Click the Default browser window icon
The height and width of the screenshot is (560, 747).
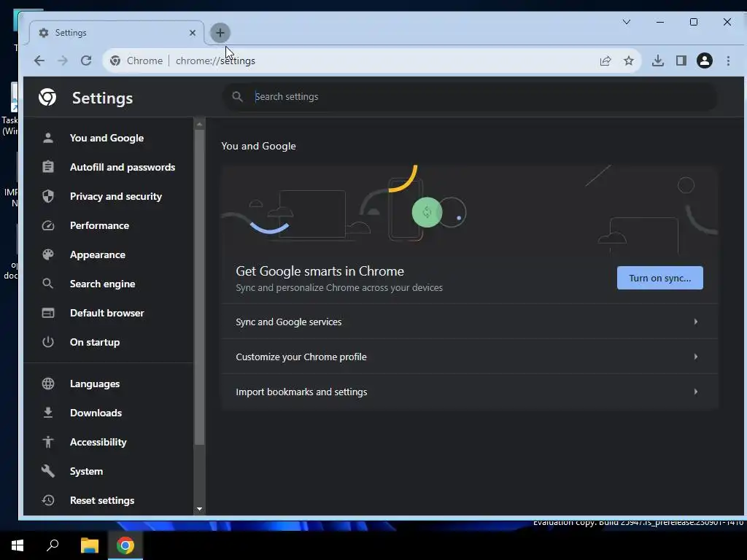(47, 313)
